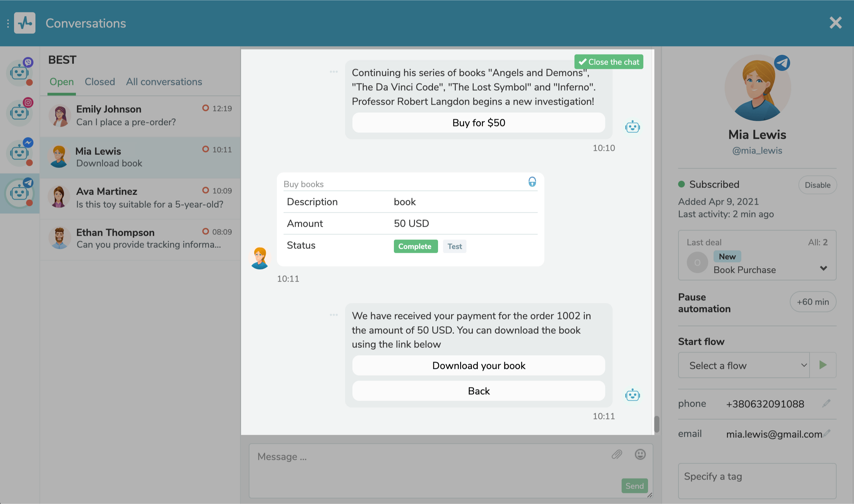Screen dimensions: 854x504
Task: Switch to the Closed tab
Action: click(x=100, y=82)
